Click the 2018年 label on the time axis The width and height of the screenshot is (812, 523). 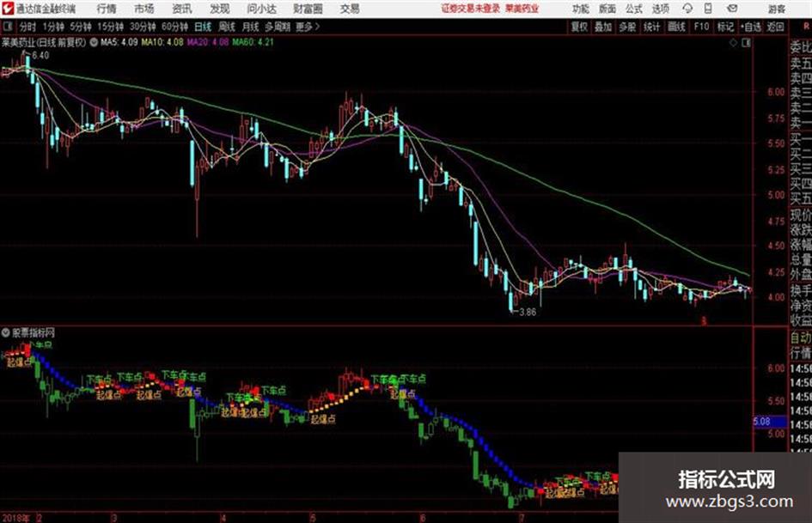tap(15, 518)
